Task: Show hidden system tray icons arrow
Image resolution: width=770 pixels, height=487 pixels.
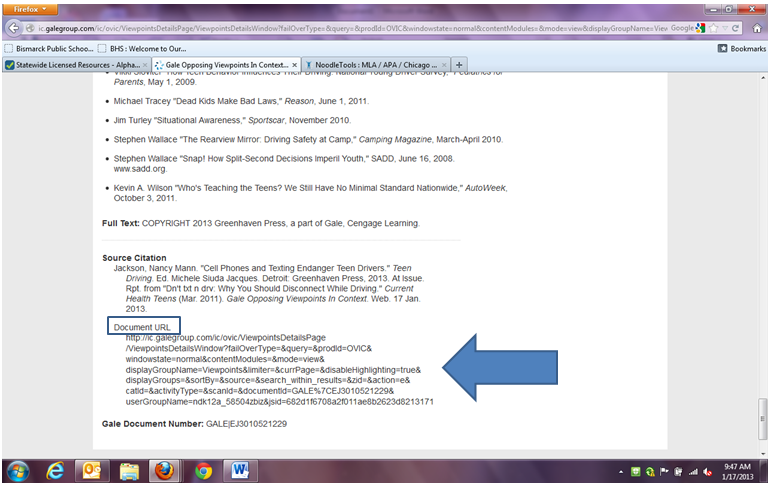Action: [x=621, y=472]
